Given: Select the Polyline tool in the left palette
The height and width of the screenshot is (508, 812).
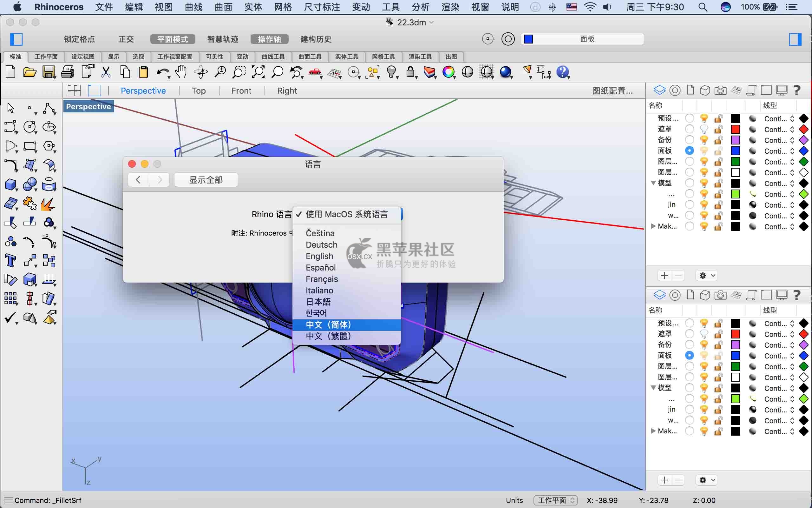Looking at the screenshot, I should [49, 108].
